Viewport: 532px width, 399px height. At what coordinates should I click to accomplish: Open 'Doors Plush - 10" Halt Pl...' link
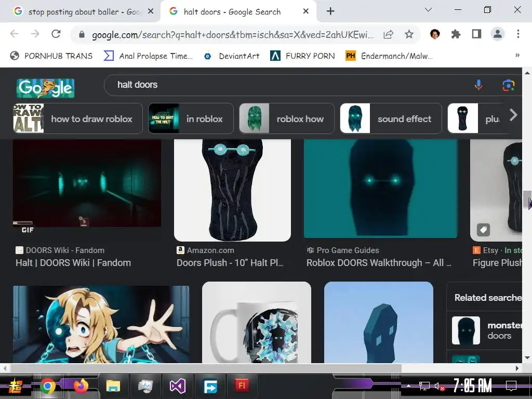[230, 263]
